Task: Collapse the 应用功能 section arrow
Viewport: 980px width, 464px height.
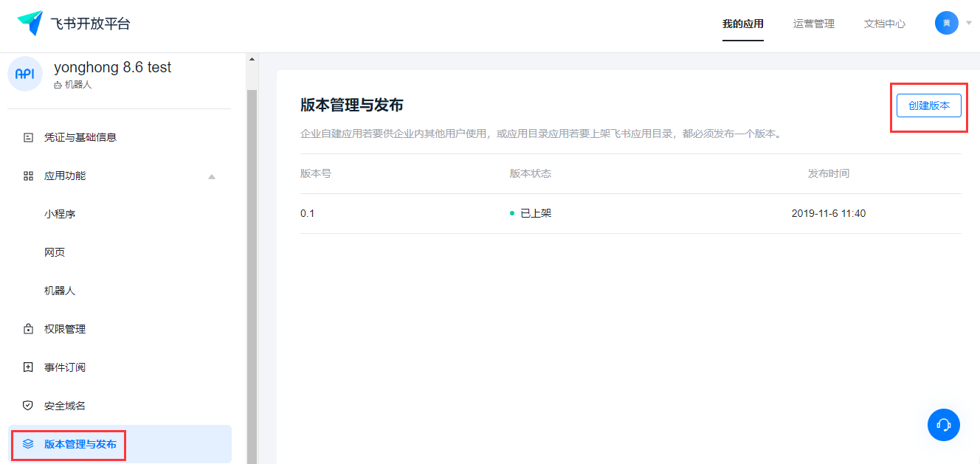Action: coord(212,176)
